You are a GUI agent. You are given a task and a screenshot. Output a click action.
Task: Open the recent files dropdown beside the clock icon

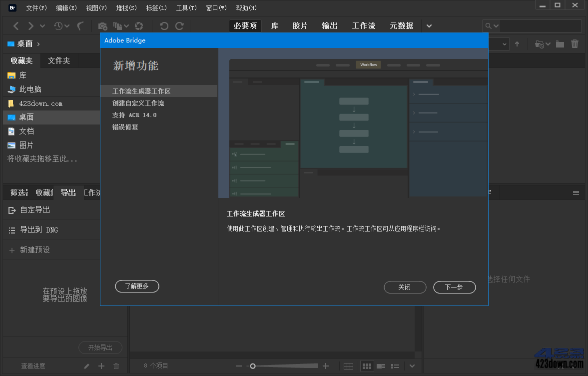pos(66,25)
